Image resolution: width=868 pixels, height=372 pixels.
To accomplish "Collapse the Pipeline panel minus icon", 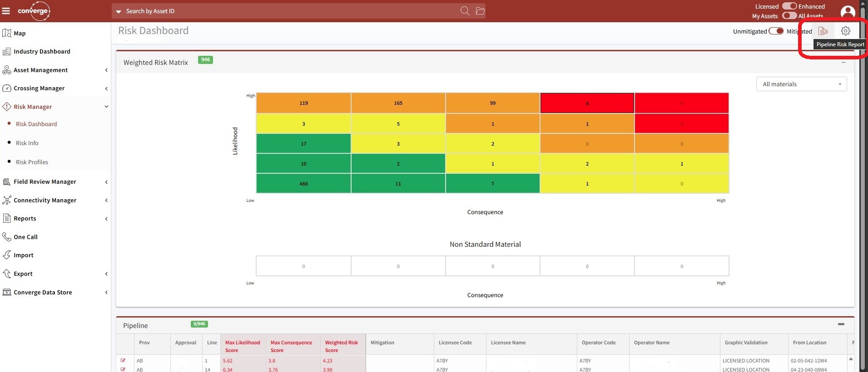I will 841,324.
